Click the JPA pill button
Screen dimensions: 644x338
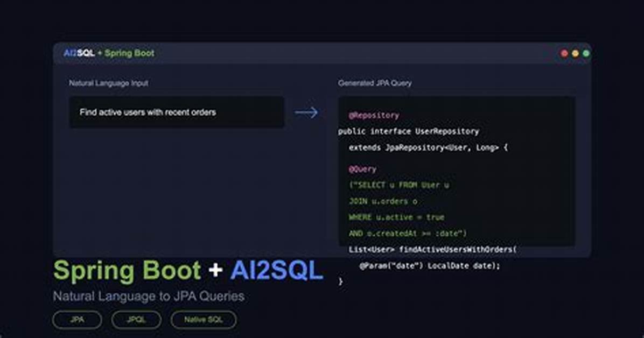(77, 320)
